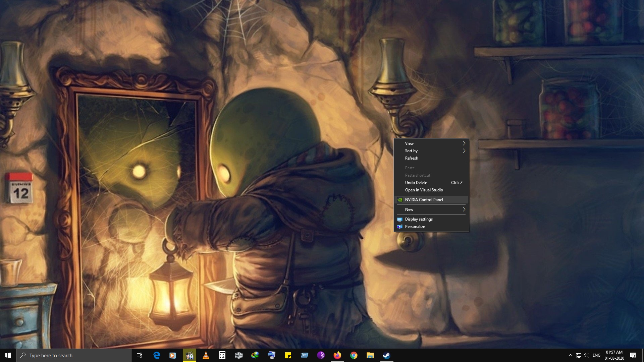Open Cooler Master app in taskbar

238,355
